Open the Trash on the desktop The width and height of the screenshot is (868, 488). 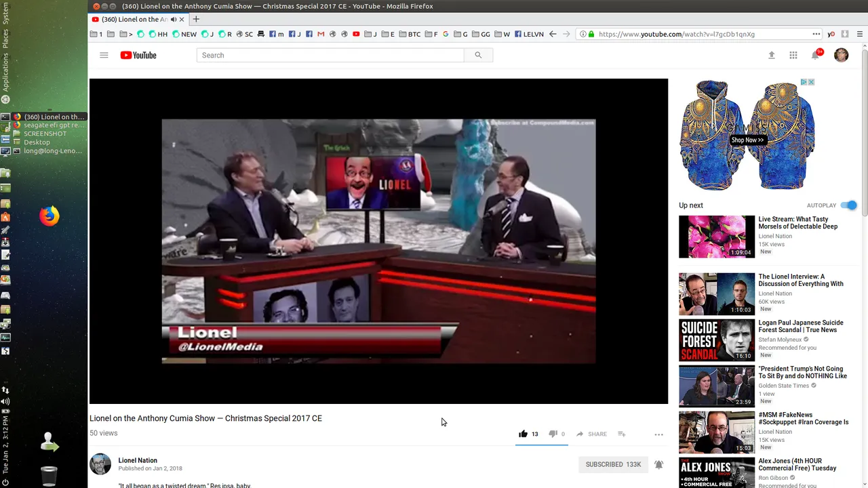coord(49,476)
